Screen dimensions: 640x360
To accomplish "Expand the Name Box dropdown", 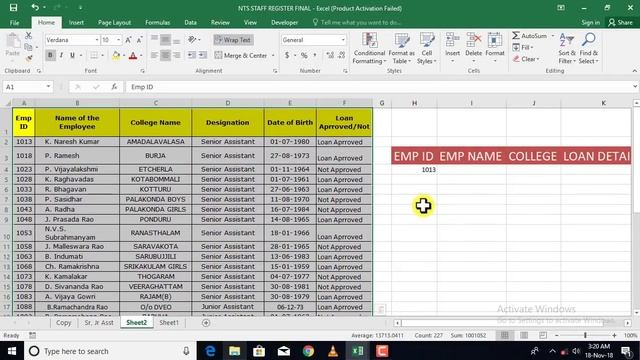I will (x=48, y=87).
